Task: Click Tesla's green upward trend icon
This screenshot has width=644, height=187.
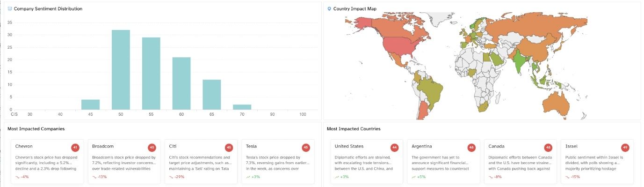Action: click(248, 177)
